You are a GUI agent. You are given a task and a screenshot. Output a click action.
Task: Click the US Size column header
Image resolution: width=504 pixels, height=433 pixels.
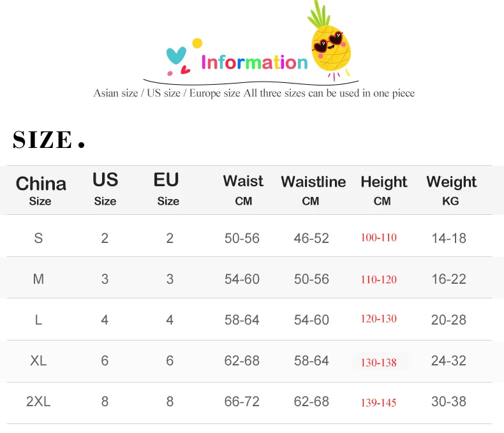tap(105, 189)
